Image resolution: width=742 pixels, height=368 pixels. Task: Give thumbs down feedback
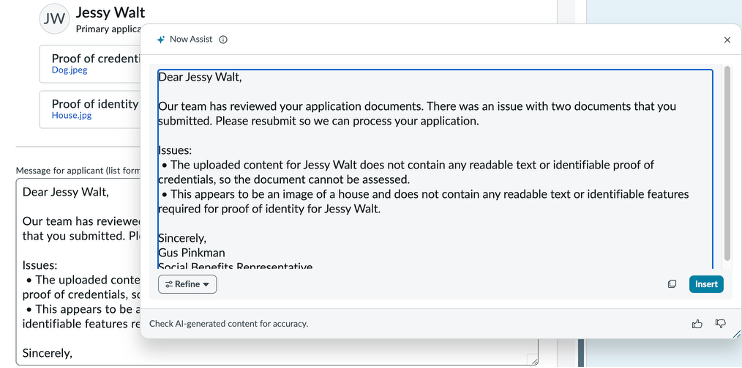[x=721, y=324]
